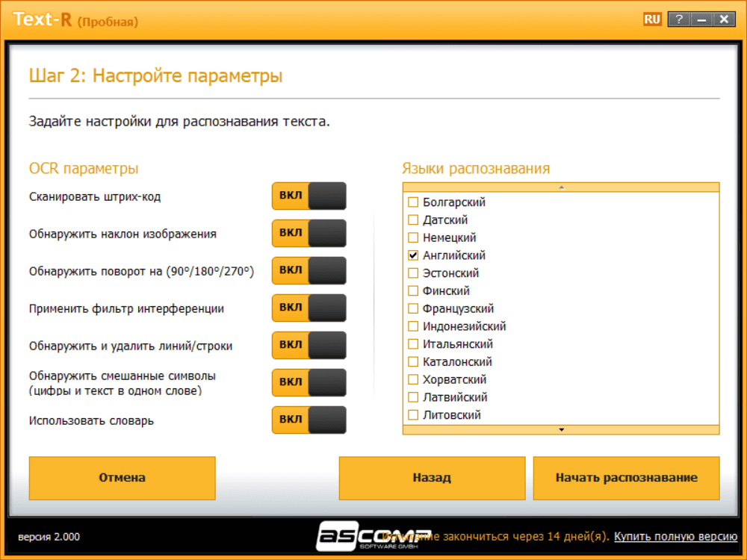Toggle the Обнаружить наклон изображения switch
Viewport: 747px width, 560px height.
click(309, 233)
